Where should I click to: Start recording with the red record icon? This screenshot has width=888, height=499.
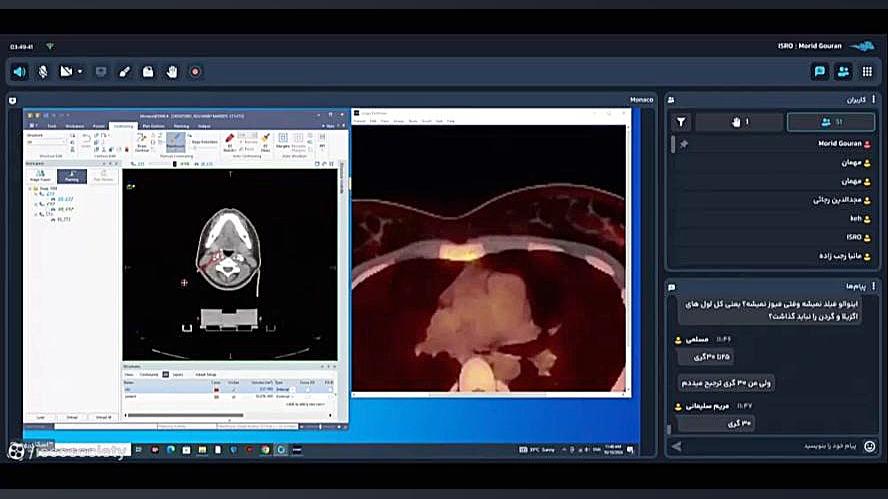point(195,72)
